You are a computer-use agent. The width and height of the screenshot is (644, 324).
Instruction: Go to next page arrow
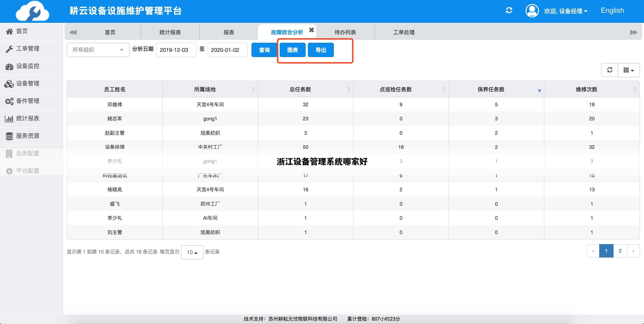pyautogui.click(x=633, y=251)
